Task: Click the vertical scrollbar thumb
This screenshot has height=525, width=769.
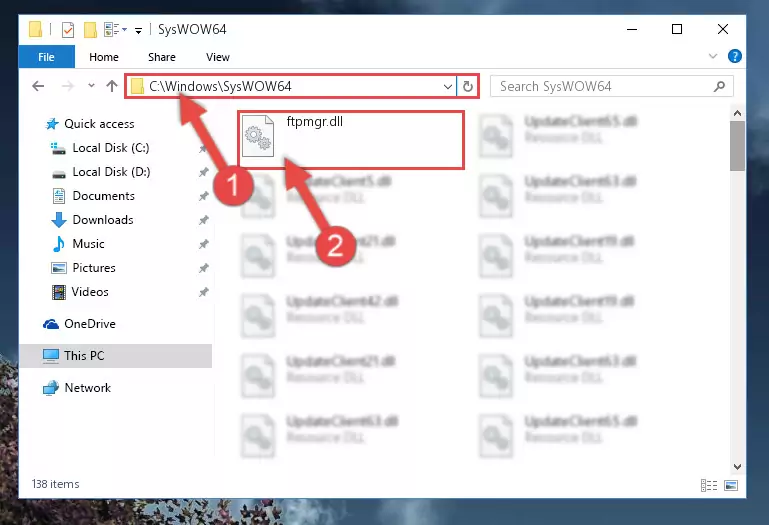Action: point(737,146)
